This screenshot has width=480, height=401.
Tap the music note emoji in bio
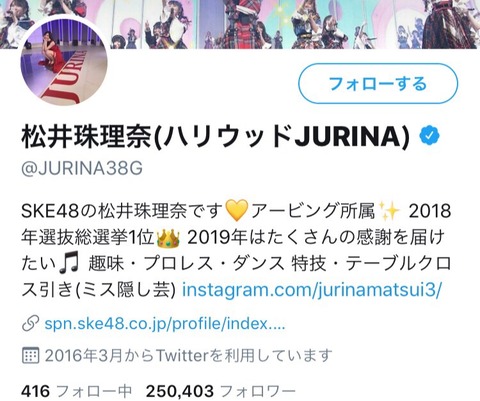coord(69,263)
